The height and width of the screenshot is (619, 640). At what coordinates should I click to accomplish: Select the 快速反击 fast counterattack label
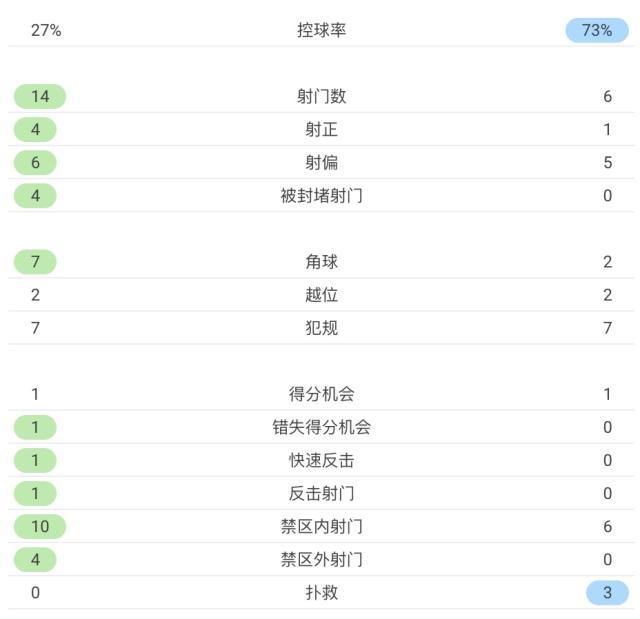(x=321, y=460)
